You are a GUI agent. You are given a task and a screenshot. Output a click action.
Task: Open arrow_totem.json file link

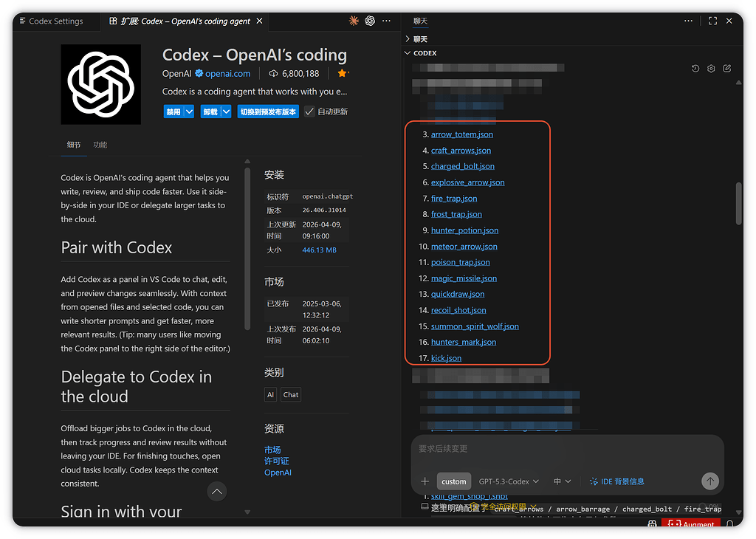(x=462, y=134)
